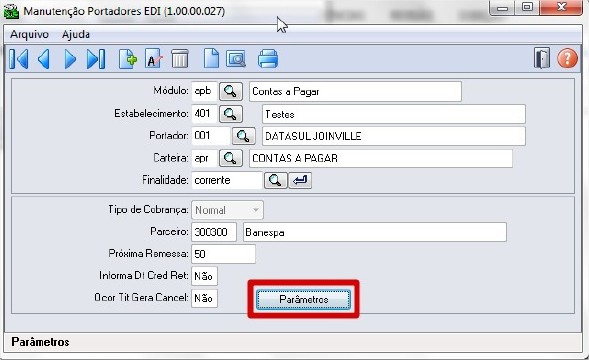589x360 pixels.
Task: Click the CONTAS A PAGAR carteira description
Action: pyautogui.click(x=381, y=158)
